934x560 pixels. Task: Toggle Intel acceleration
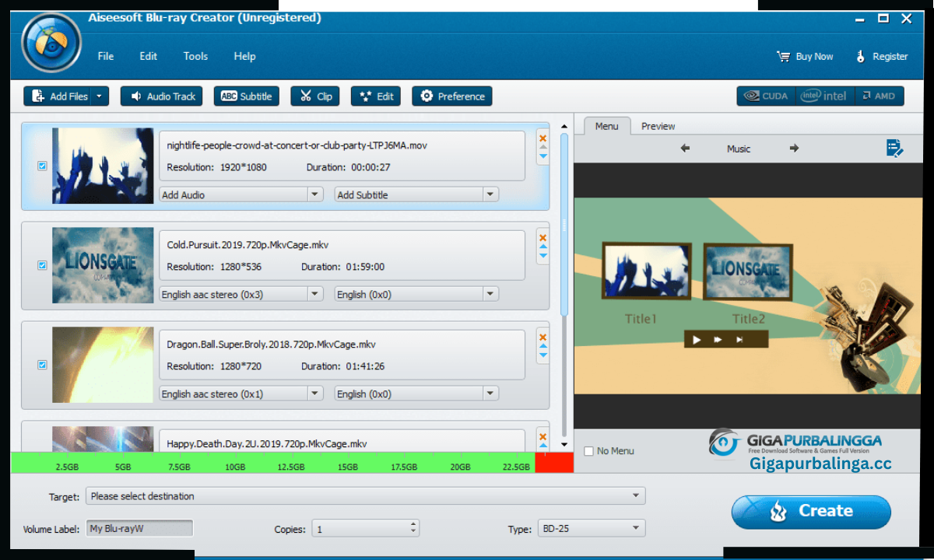coord(825,96)
